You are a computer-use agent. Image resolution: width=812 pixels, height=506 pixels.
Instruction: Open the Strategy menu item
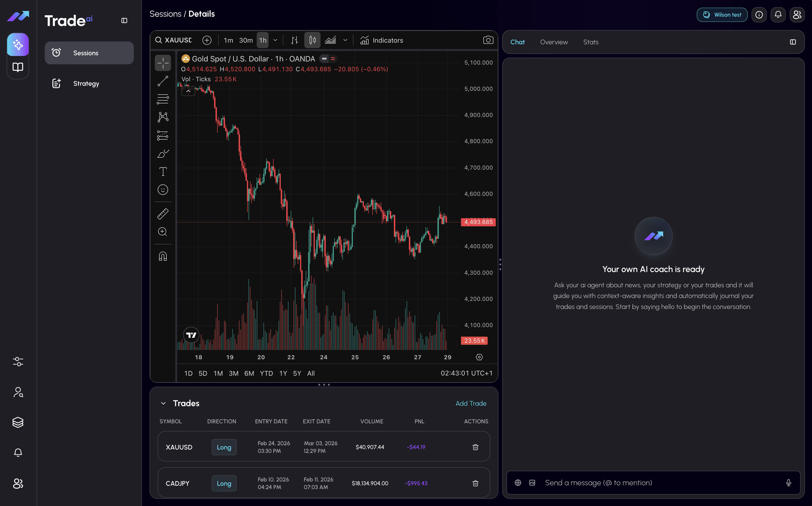(x=86, y=83)
